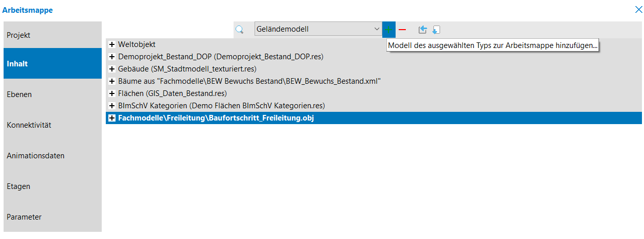The width and height of the screenshot is (644, 239).
Task: Select Demoprojekt_Bestand_DOP row
Action: coord(374,57)
